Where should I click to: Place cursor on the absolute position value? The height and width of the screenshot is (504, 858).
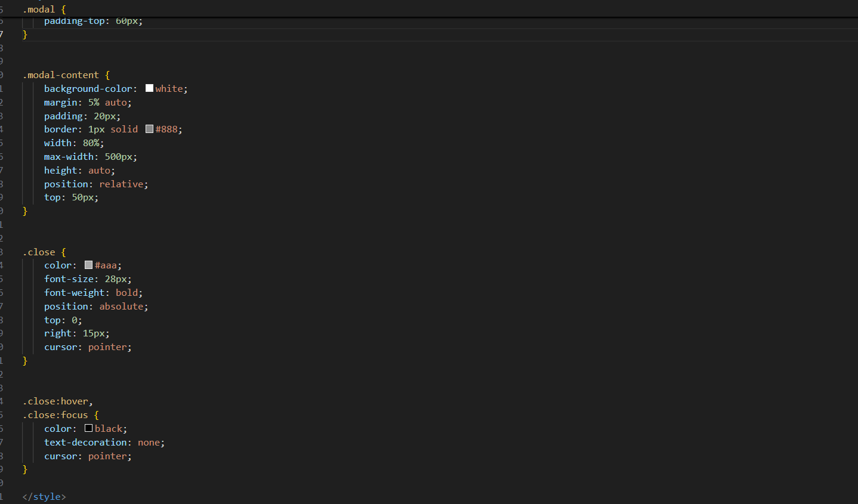[121, 307]
